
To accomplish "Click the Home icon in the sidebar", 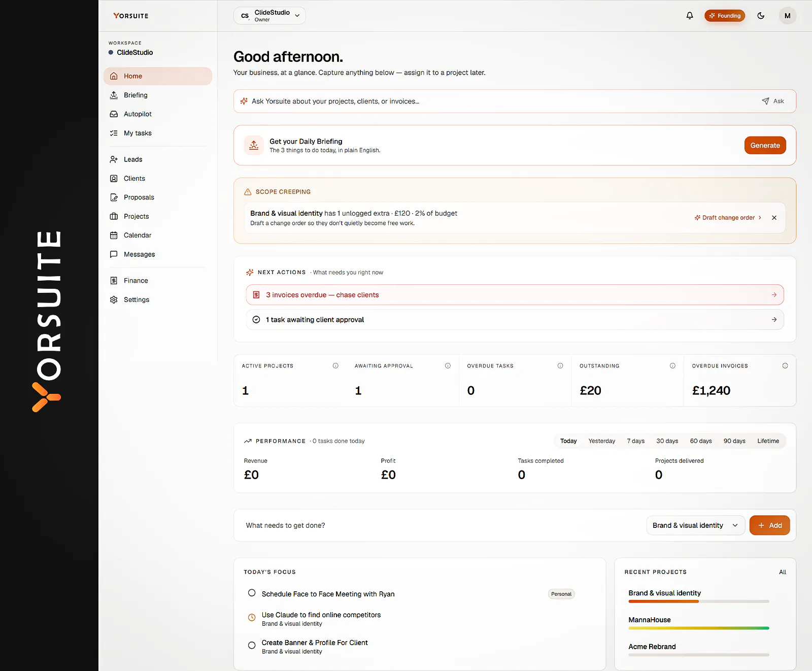I will pyautogui.click(x=114, y=76).
